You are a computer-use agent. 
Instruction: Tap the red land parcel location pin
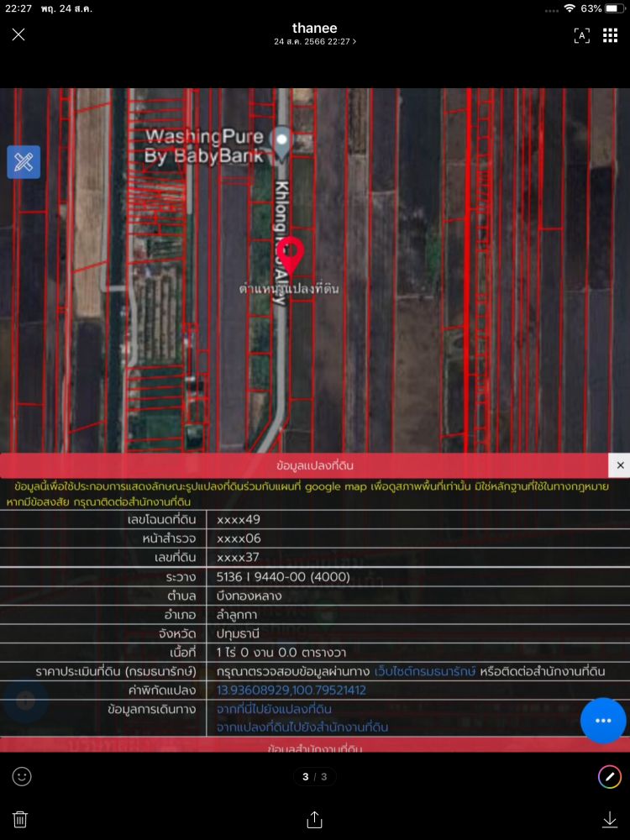coord(291,252)
